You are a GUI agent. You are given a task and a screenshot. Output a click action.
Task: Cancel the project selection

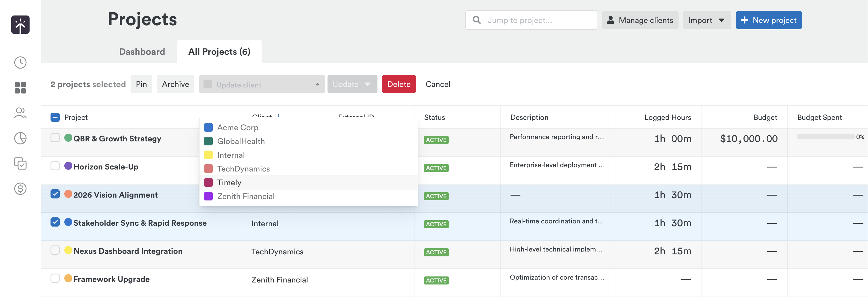tap(438, 84)
